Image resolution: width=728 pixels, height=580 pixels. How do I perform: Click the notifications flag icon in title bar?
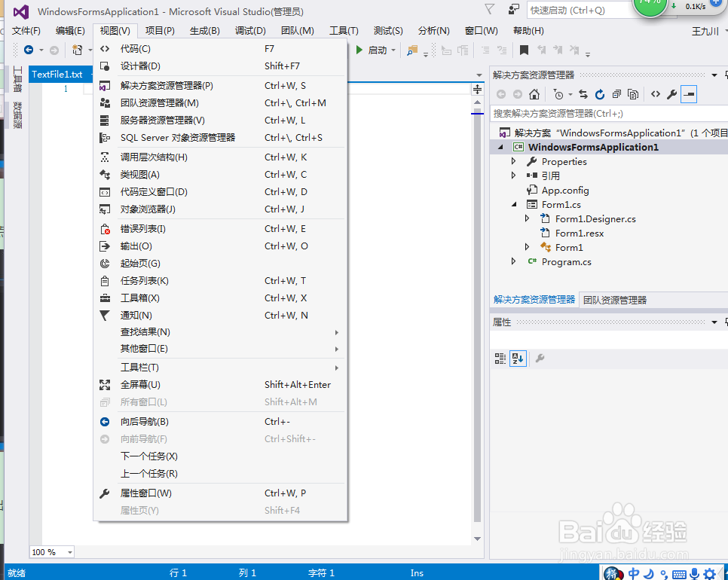coord(490,9)
